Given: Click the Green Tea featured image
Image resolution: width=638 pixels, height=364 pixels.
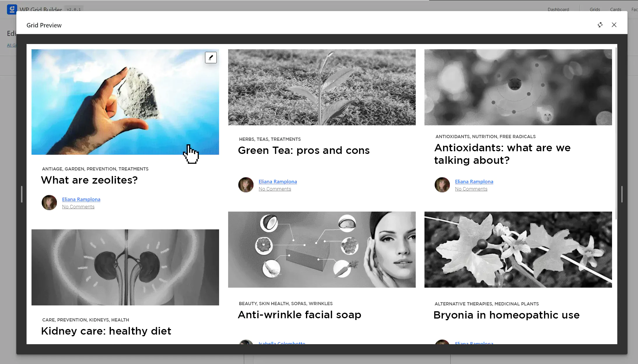Looking at the screenshot, I should 321,87.
